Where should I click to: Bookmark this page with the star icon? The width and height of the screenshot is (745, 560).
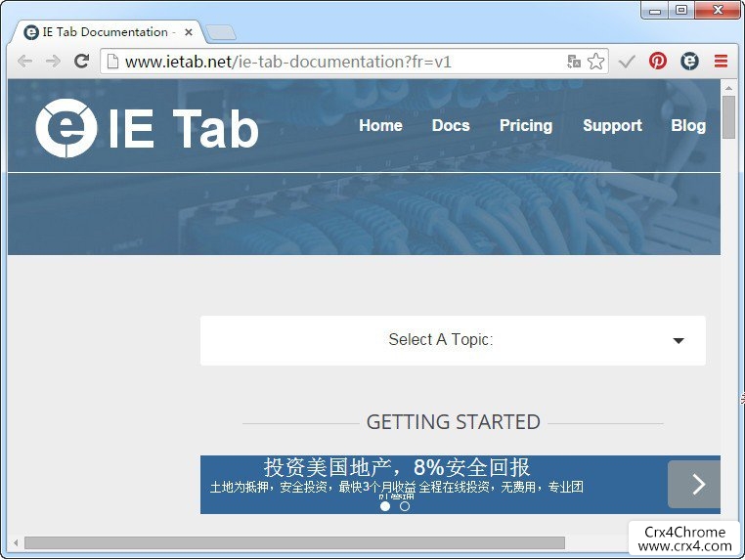coord(595,62)
